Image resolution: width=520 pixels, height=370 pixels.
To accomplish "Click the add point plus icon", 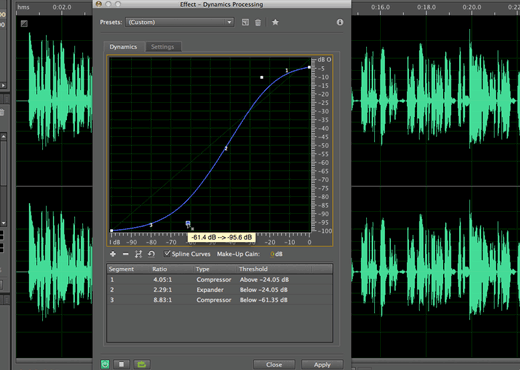I will [113, 254].
